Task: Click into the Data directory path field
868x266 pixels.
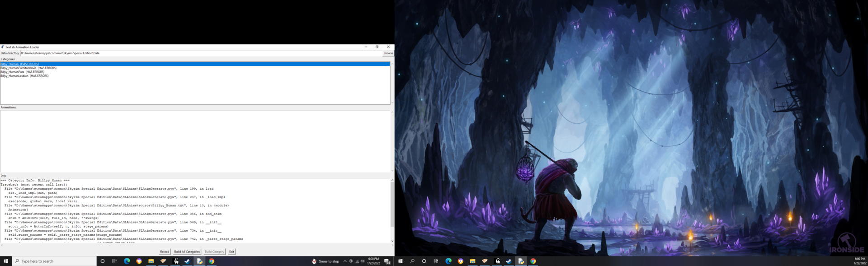Action: pyautogui.click(x=201, y=53)
